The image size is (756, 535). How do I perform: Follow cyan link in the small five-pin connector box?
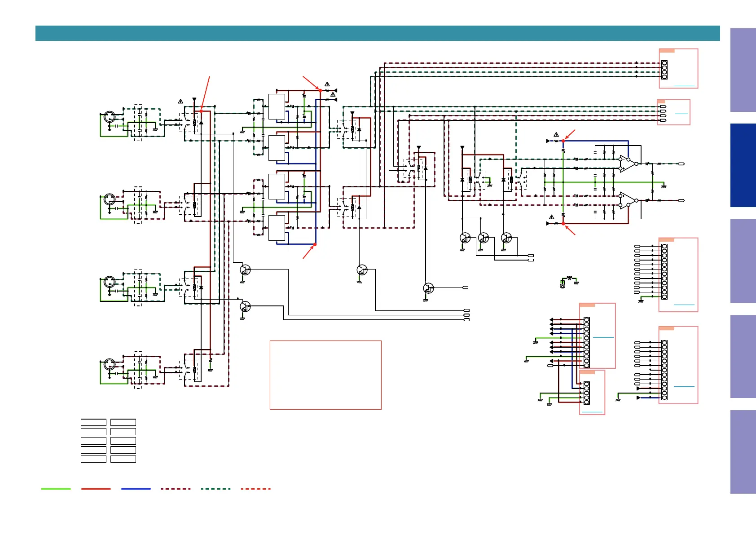click(x=592, y=412)
